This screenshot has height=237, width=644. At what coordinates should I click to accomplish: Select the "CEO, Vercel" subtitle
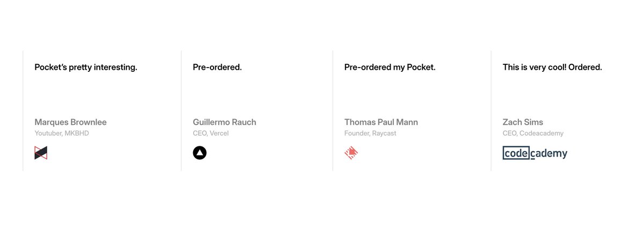tap(210, 134)
